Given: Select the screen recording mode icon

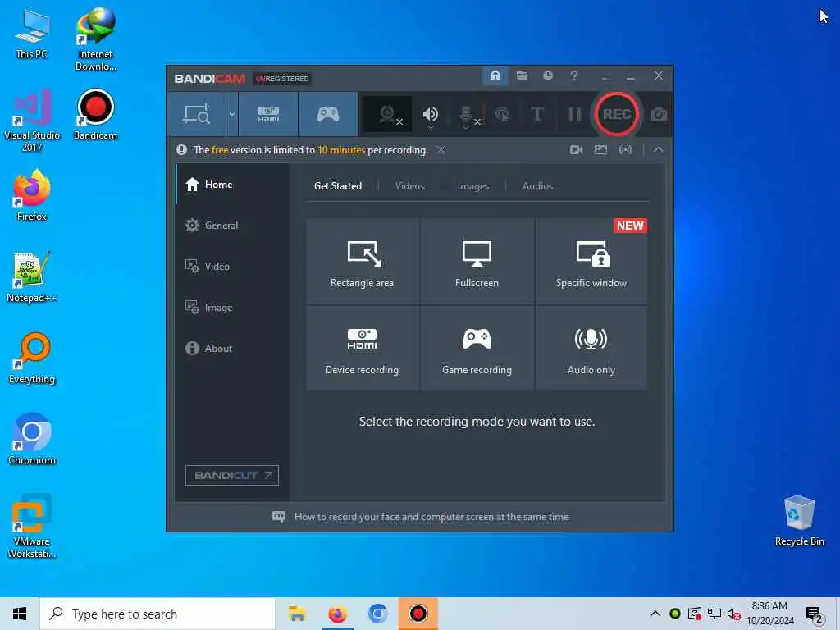Looking at the screenshot, I should coord(197,114).
